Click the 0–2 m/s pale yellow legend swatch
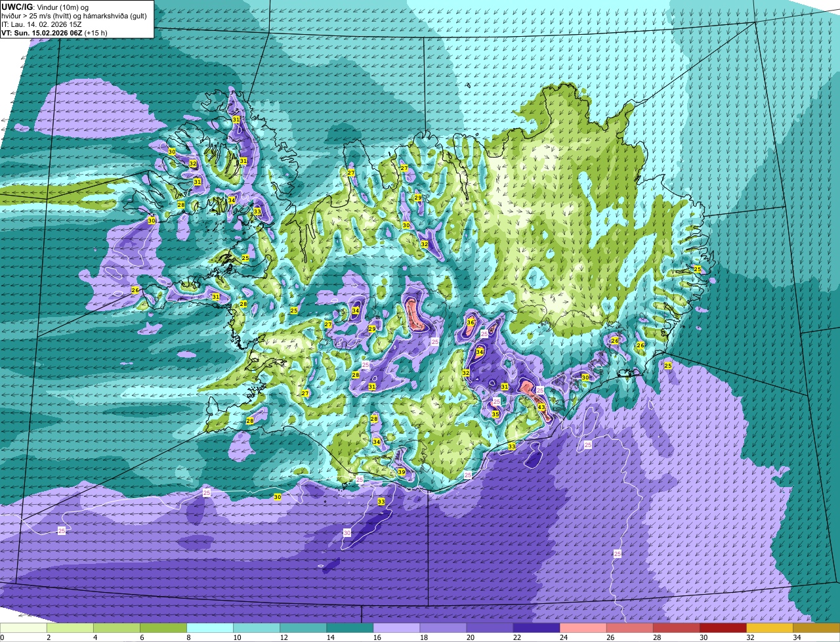The image size is (840, 642). [x=24, y=628]
